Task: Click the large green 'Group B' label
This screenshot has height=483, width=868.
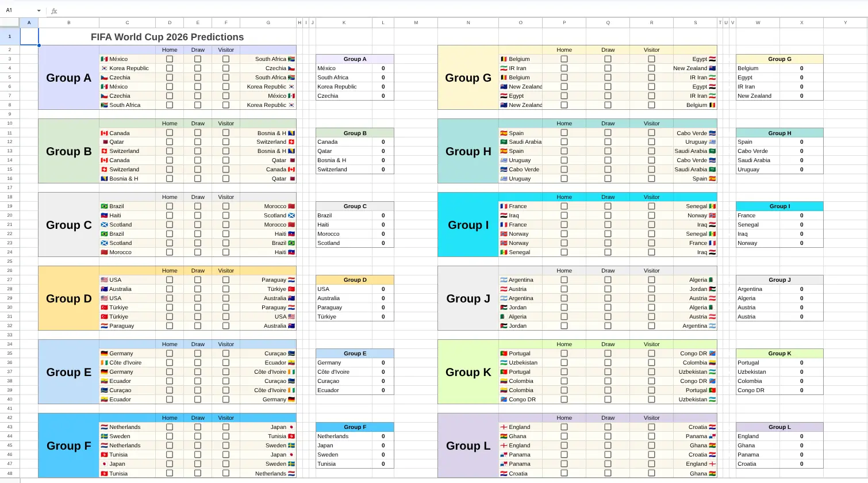Action: point(69,151)
